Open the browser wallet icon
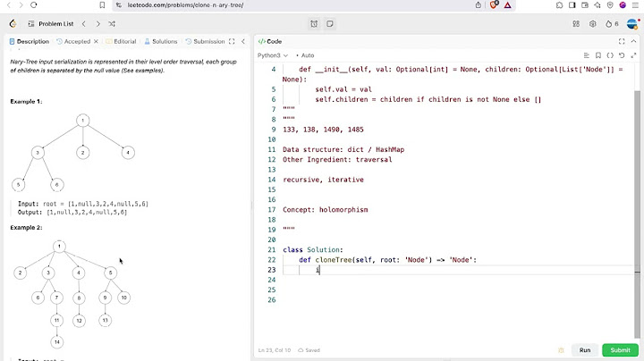The height and width of the screenshot is (361, 644). (x=585, y=5)
